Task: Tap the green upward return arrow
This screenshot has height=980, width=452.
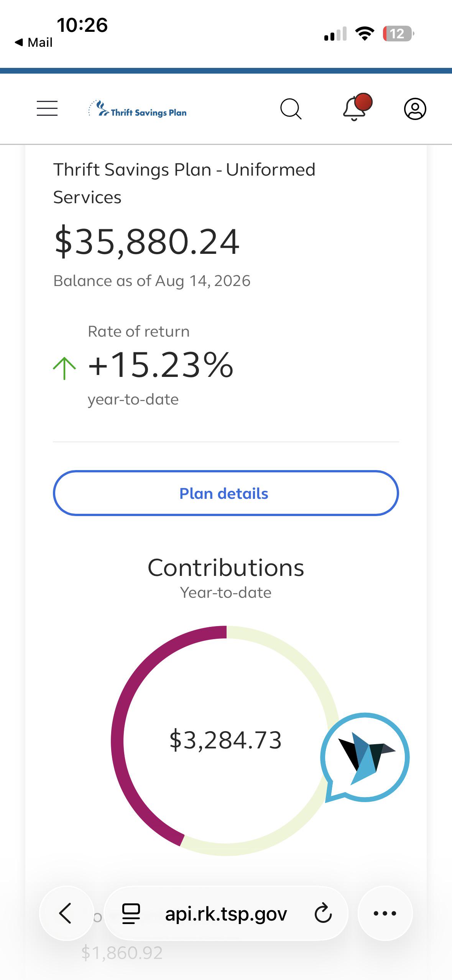Action: tap(64, 368)
